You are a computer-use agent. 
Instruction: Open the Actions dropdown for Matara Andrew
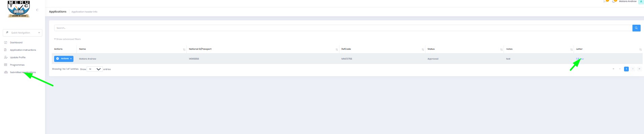click(64, 59)
